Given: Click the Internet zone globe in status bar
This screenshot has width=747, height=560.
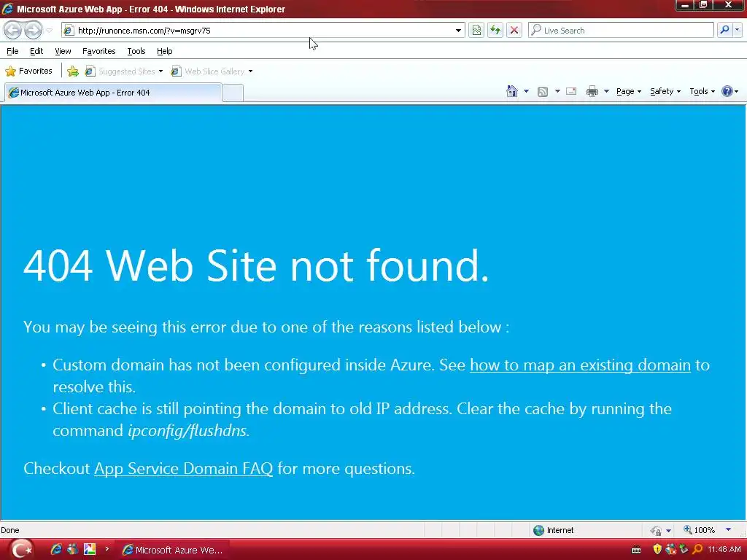Looking at the screenshot, I should tap(539, 531).
